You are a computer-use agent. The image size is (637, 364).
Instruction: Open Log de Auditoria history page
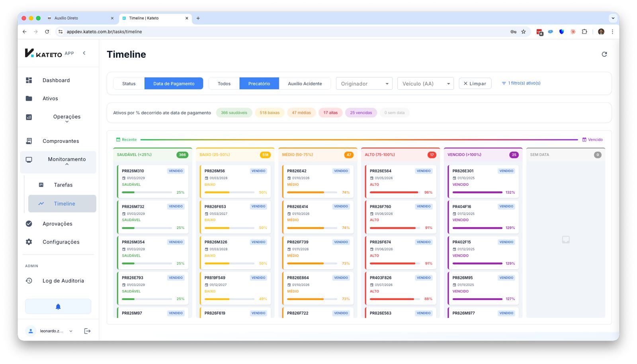click(63, 281)
